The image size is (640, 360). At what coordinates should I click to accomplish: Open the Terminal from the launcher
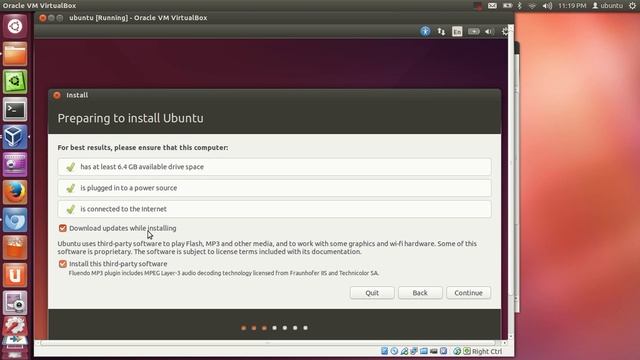[15, 109]
